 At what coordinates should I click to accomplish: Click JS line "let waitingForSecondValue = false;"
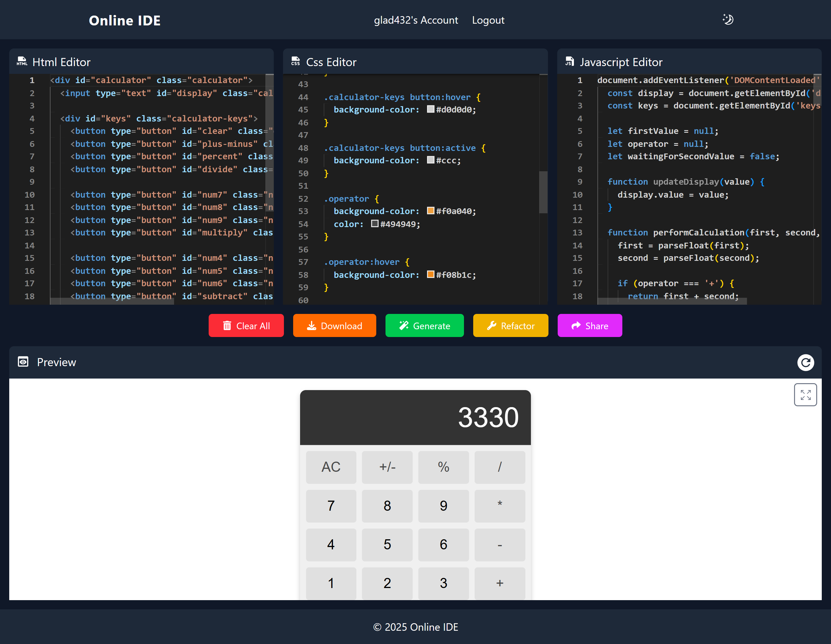click(x=693, y=156)
